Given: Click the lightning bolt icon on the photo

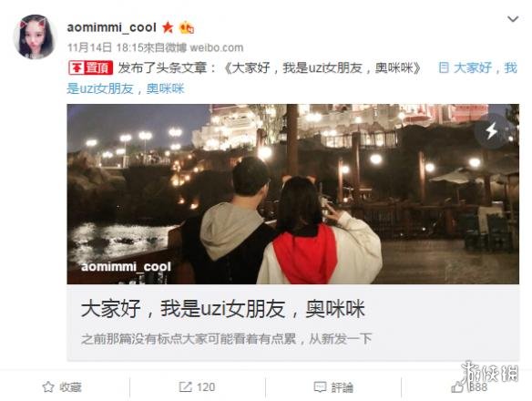Looking at the screenshot, I should (492, 130).
